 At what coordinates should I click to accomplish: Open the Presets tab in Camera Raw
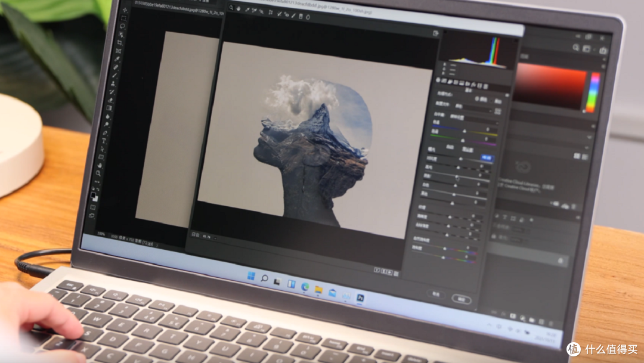pyautogui.click(x=486, y=86)
